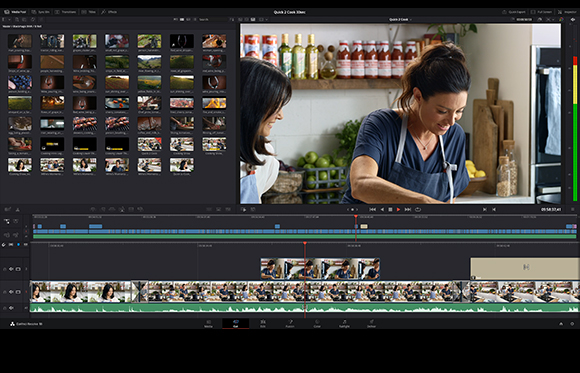
Task: Open the media pool sort options
Action: click(232, 19)
